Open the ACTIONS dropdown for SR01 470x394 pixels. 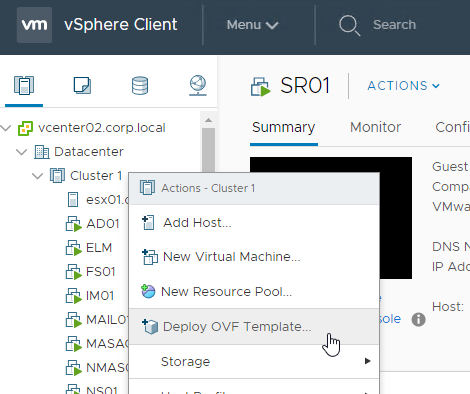(x=403, y=86)
